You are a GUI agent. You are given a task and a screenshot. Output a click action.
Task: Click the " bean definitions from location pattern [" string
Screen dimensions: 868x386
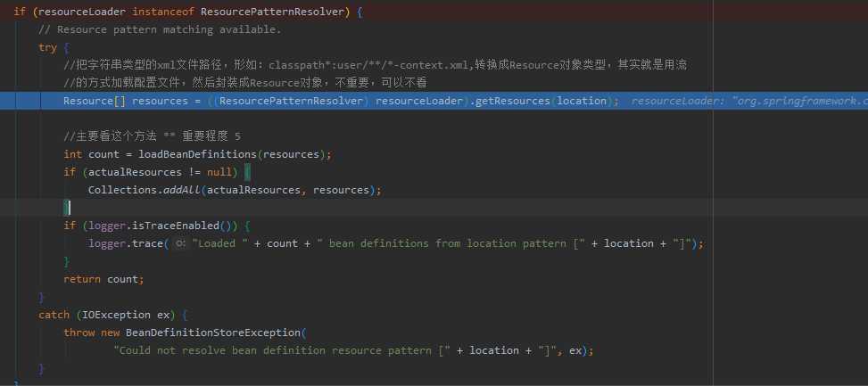tap(451, 243)
